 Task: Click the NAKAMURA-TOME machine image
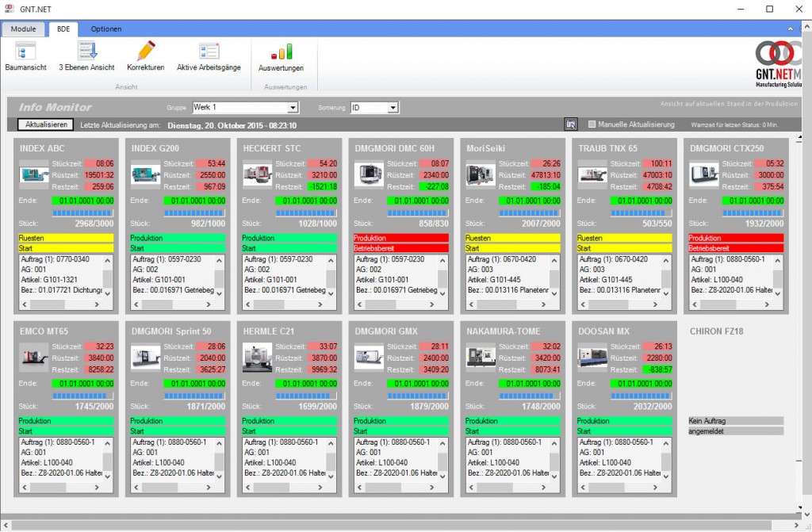click(x=481, y=358)
